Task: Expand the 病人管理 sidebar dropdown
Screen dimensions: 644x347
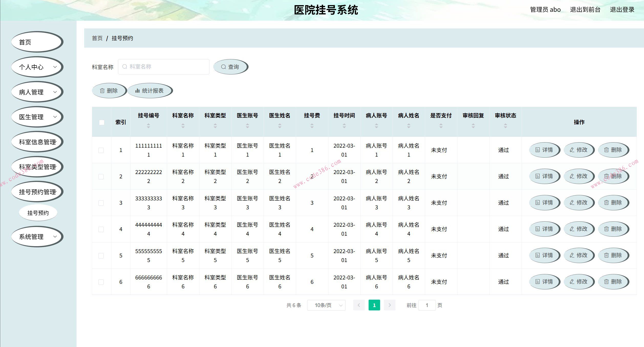Action: point(55,92)
